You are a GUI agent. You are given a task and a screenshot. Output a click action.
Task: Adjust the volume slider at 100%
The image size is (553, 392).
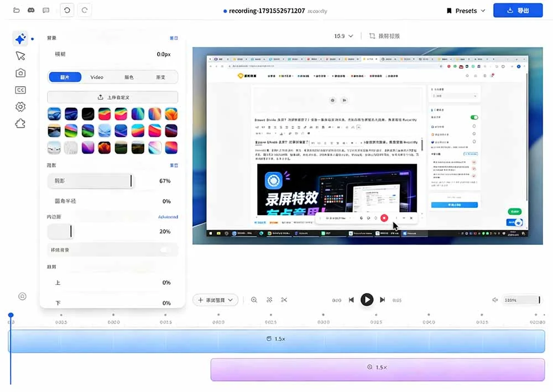(521, 300)
